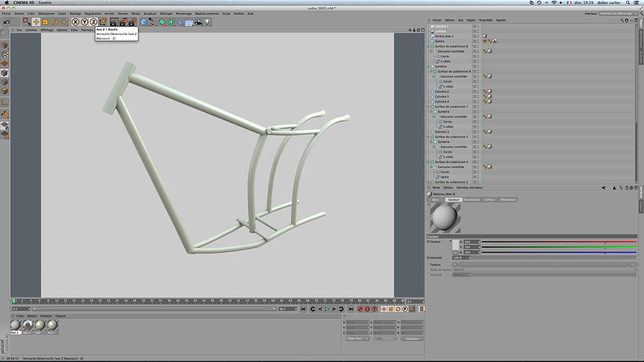The width and height of the screenshot is (644, 362).
Task: Collapse the Surface de subdivision.5 tree node
Action: pos(429,136)
